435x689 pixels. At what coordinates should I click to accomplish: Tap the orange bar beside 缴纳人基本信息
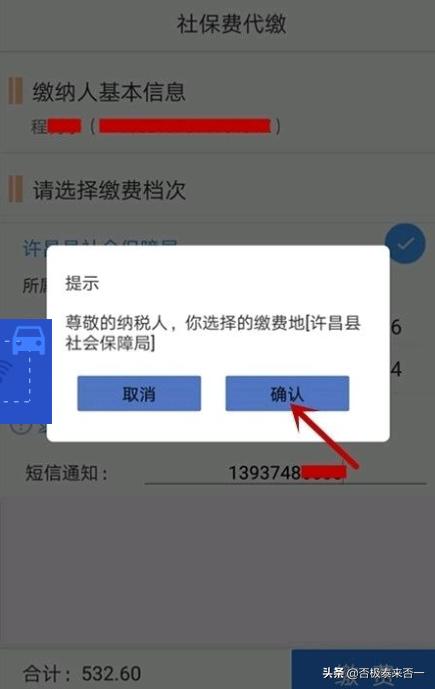15,91
